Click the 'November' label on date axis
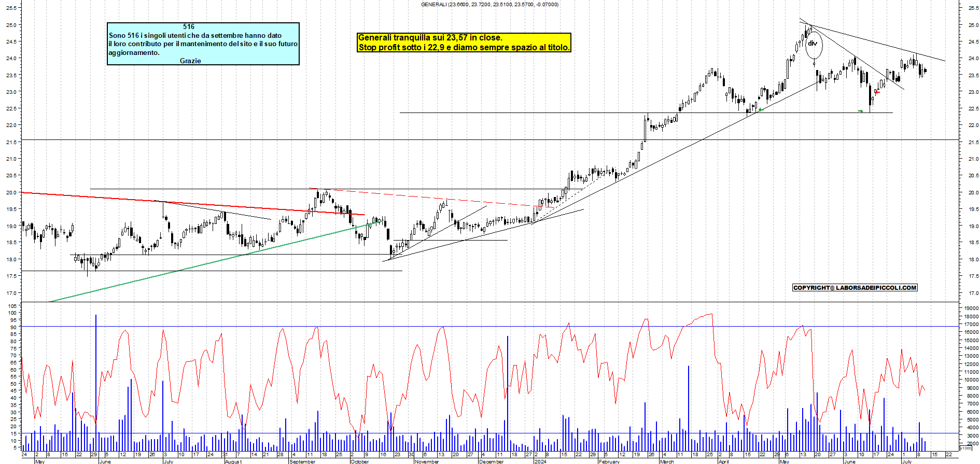Viewport: 980px width, 464px height. click(427, 461)
